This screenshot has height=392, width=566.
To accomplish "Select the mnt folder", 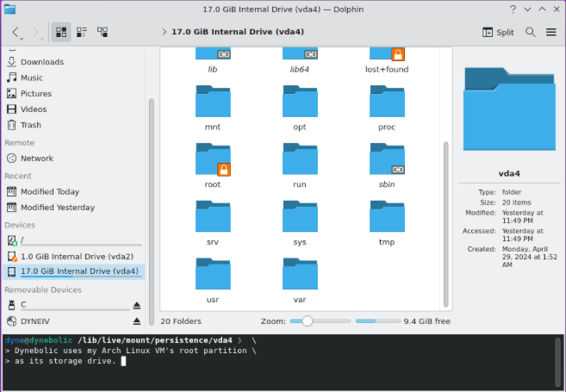I will point(213,109).
